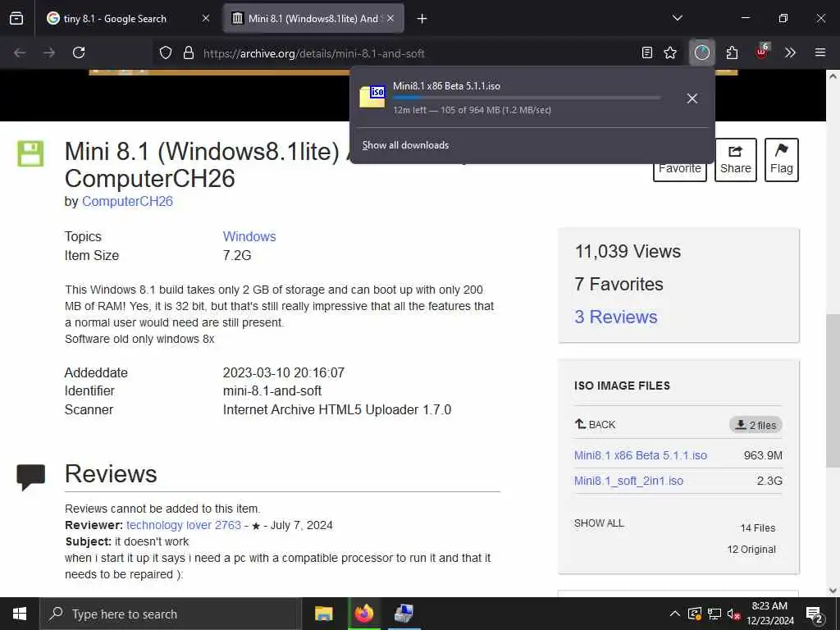Click the BACK link in ISO files
This screenshot has width=840, height=630.
click(596, 424)
